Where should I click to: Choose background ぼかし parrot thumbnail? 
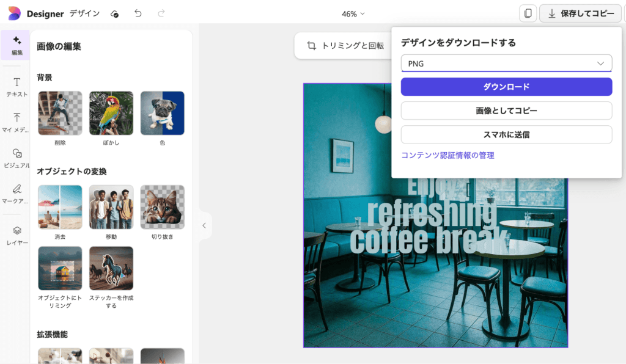[x=111, y=113]
